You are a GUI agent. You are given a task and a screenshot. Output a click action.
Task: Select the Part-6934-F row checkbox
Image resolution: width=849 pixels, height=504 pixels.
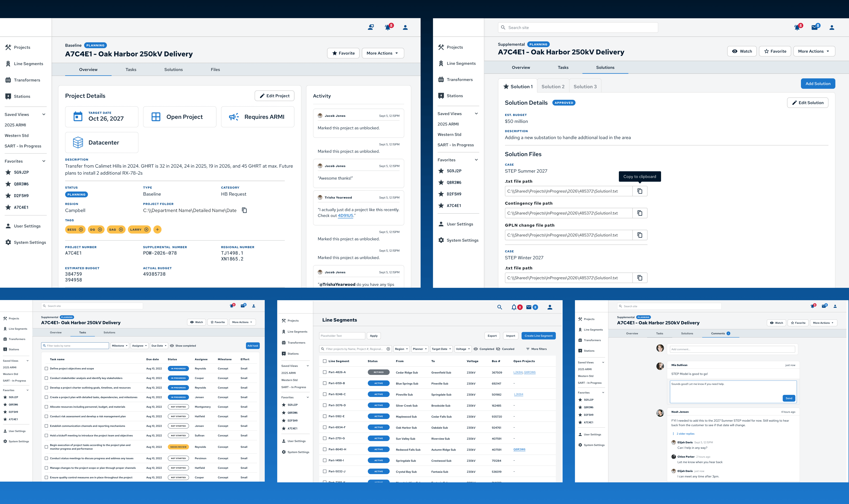pos(325,427)
